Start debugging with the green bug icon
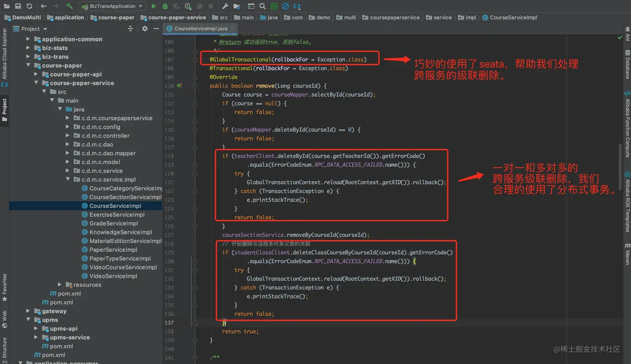The image size is (631, 364). pyautogui.click(x=165, y=6)
